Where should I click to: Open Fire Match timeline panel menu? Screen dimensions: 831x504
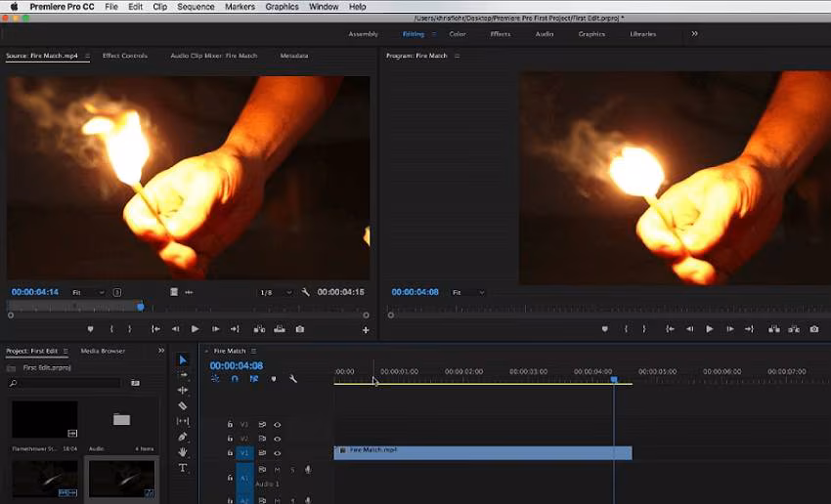(x=254, y=351)
